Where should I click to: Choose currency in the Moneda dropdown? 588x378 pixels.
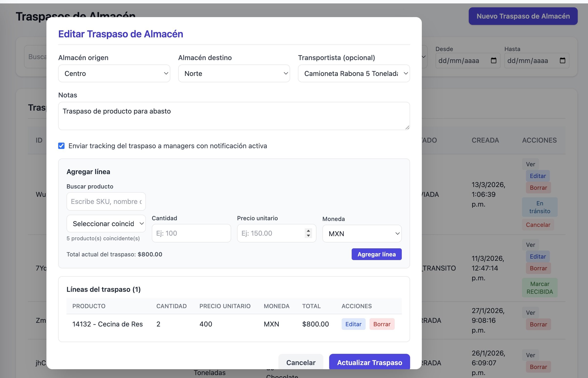[362, 234]
